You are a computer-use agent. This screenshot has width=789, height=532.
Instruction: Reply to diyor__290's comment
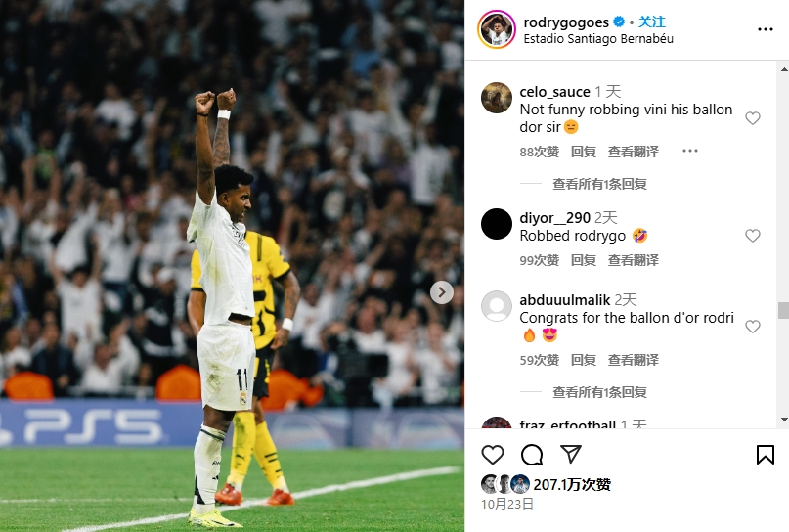[x=584, y=260]
